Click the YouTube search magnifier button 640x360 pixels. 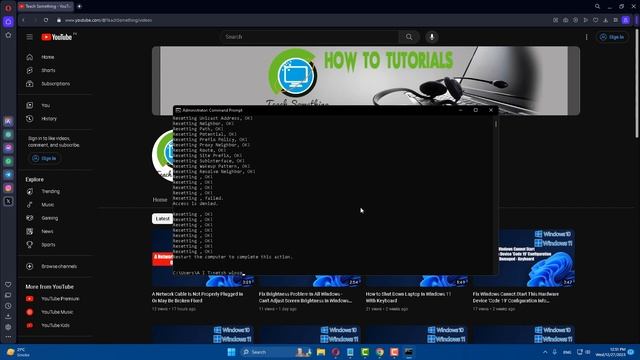pos(409,37)
